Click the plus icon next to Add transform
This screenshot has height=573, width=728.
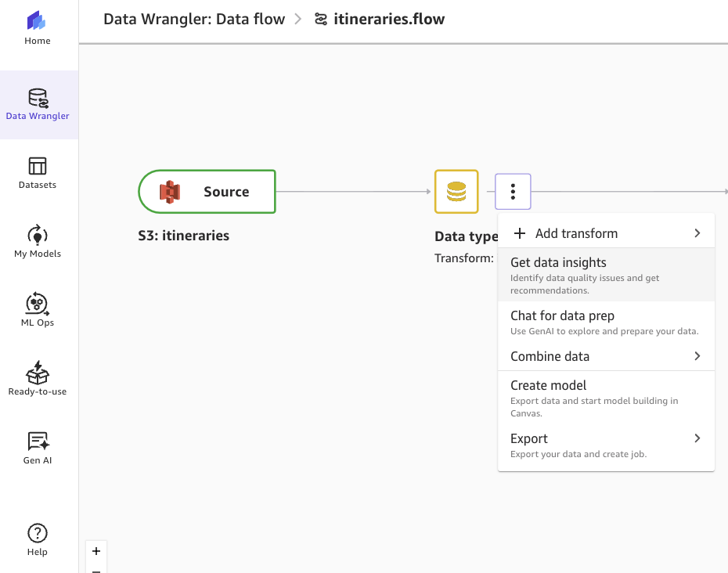[x=520, y=233]
